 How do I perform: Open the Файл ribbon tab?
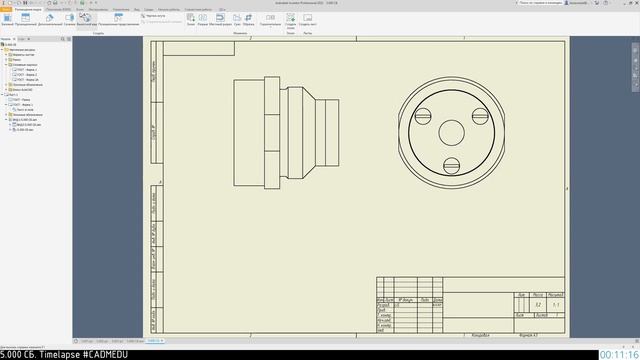[6, 9]
